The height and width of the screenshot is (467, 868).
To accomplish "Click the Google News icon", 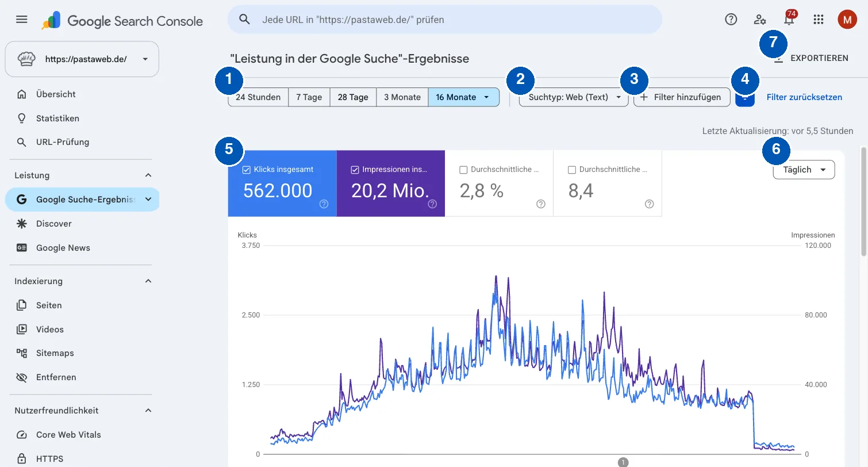I will tap(22, 248).
